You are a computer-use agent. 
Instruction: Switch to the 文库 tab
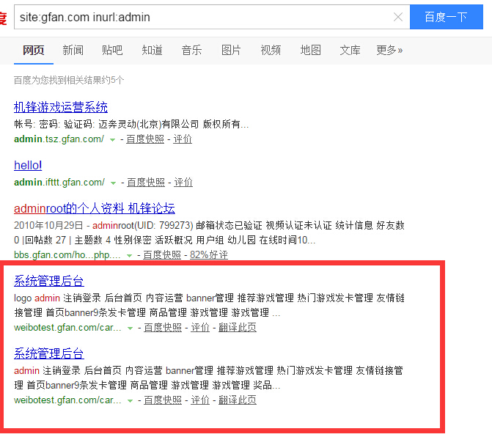coord(350,50)
